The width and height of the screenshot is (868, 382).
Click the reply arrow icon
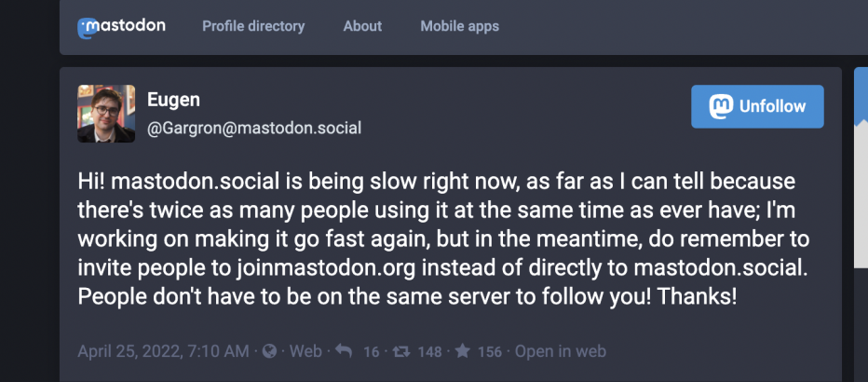(x=343, y=351)
